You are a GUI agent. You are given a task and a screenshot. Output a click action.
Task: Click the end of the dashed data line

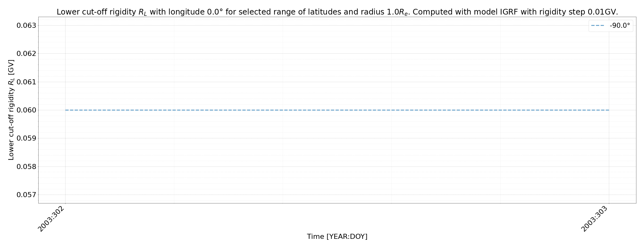(609, 110)
